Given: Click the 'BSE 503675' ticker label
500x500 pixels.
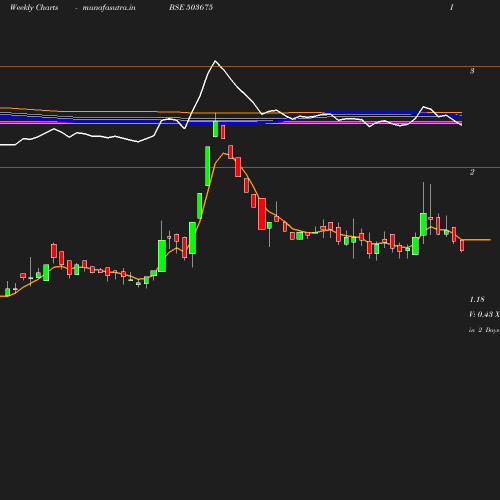Looking at the screenshot, I should [191, 7].
